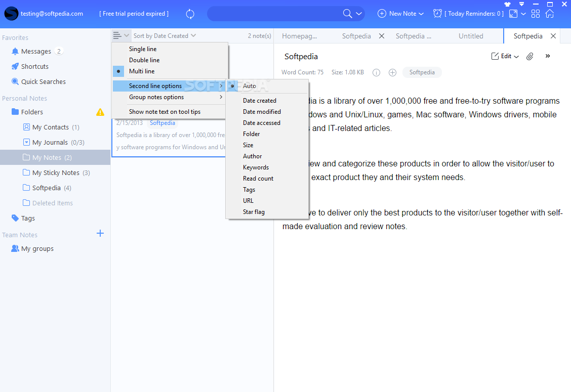The image size is (571, 392).
Task: Click the note info icon
Action: pos(376,72)
